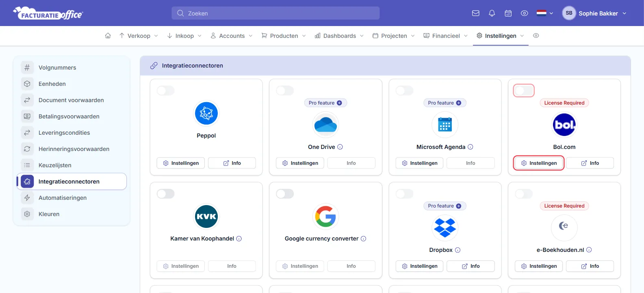
Task: Open the Instellingen top menu
Action: tap(501, 36)
